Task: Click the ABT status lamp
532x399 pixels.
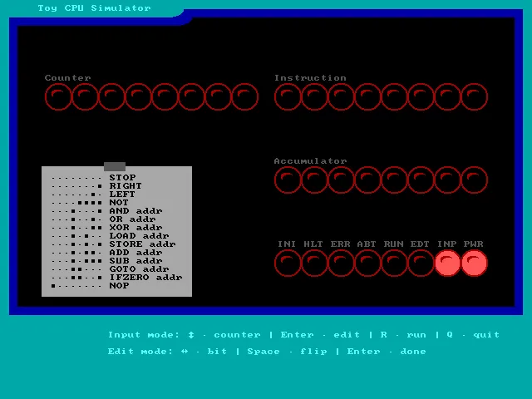Action: click(367, 264)
